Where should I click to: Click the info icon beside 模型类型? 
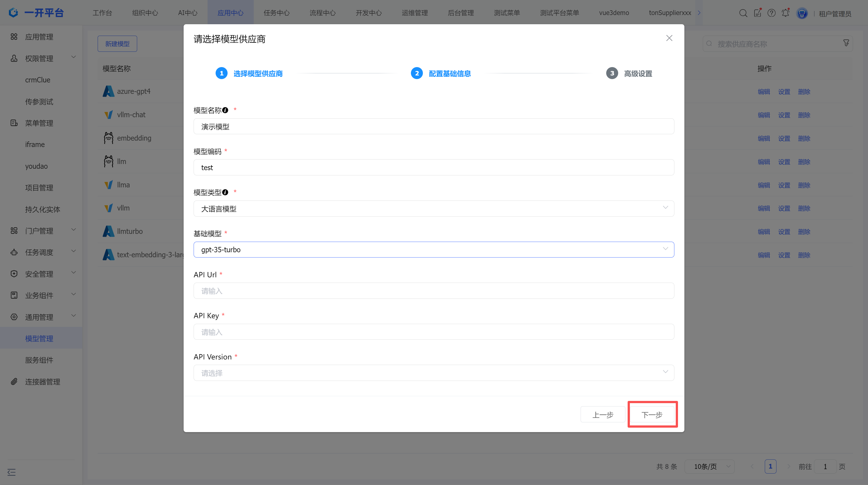click(x=225, y=192)
